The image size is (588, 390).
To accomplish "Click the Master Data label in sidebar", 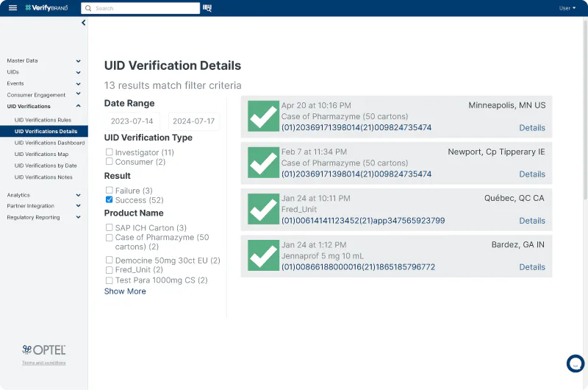I will (x=22, y=60).
